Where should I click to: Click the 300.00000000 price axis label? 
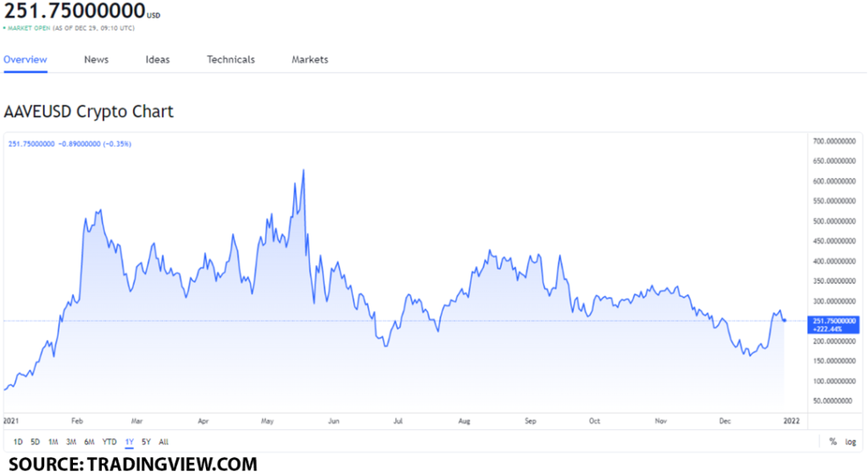(834, 302)
